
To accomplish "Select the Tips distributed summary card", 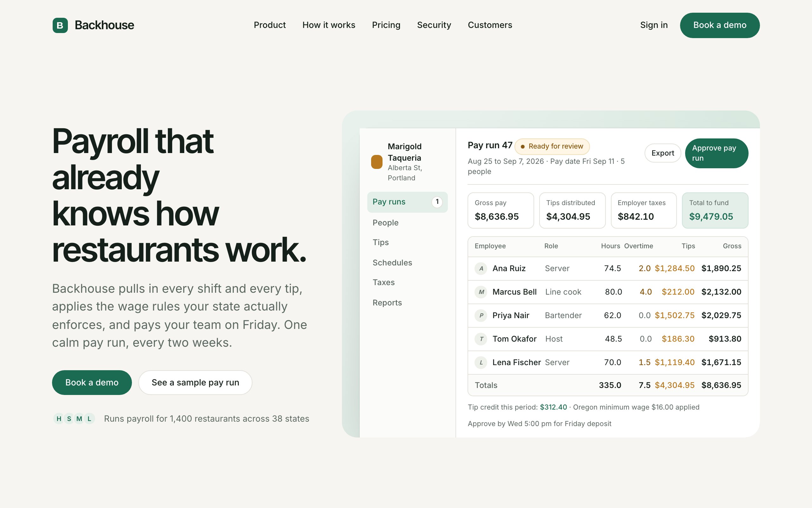I will click(572, 211).
